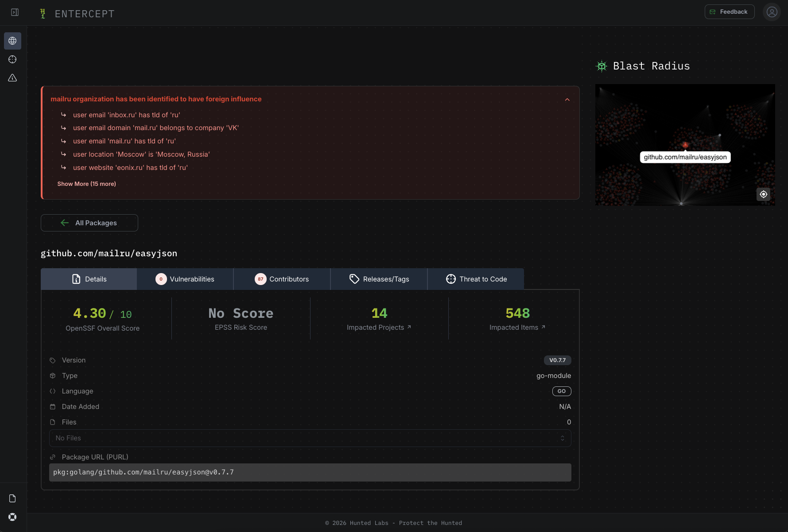Open the Impacted Projects link
Screen dimensions: 788x532
[379, 328]
